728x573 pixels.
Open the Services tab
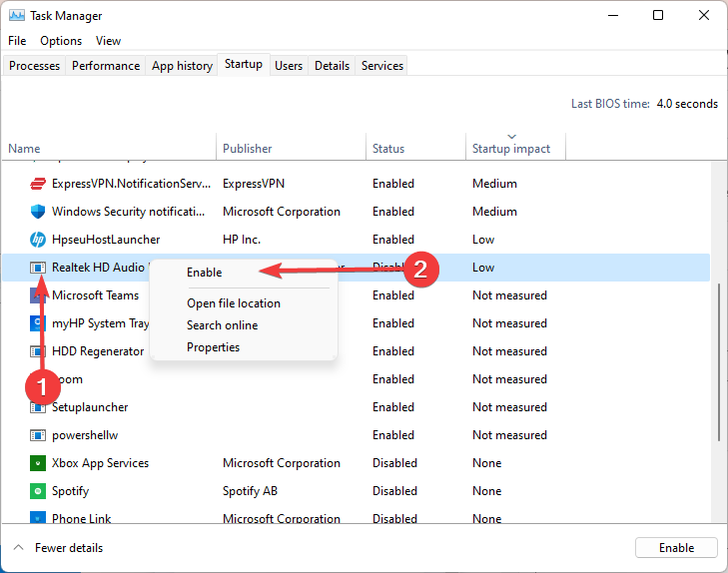tap(382, 66)
